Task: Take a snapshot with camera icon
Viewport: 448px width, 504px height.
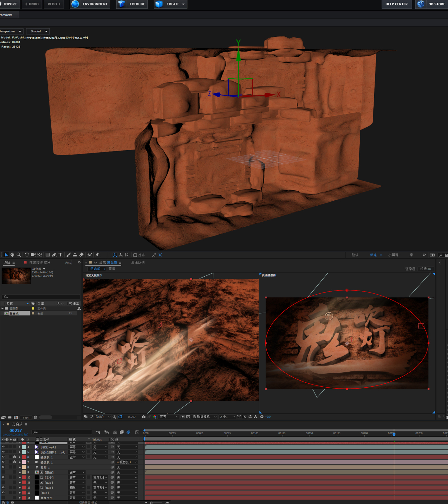Action: pyautogui.click(x=143, y=417)
